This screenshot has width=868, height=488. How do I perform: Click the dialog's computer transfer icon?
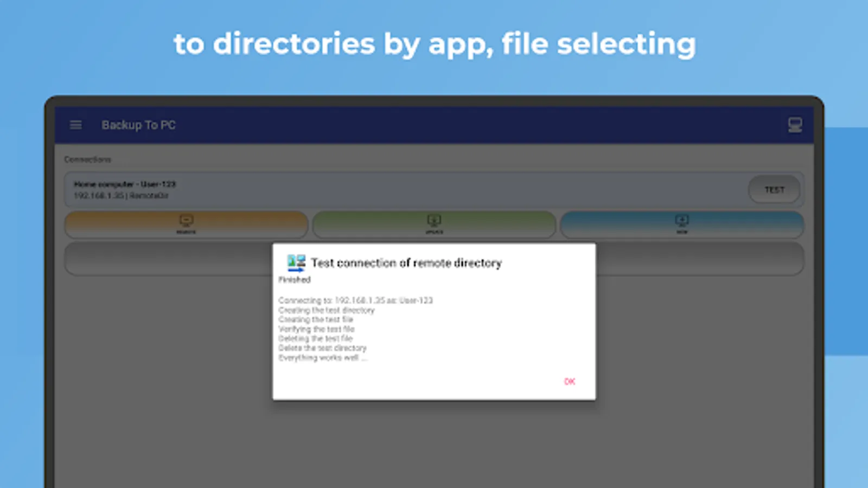pos(296,263)
